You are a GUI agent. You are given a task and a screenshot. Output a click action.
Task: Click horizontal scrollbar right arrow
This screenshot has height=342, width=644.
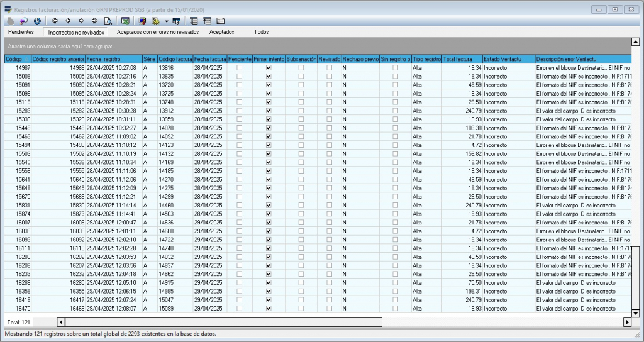pos(627,323)
